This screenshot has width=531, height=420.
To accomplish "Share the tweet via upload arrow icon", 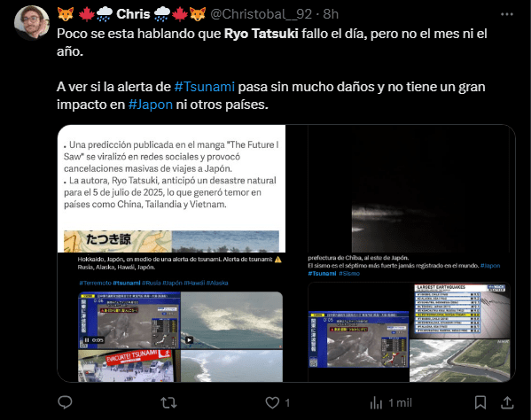I will coord(507,403).
